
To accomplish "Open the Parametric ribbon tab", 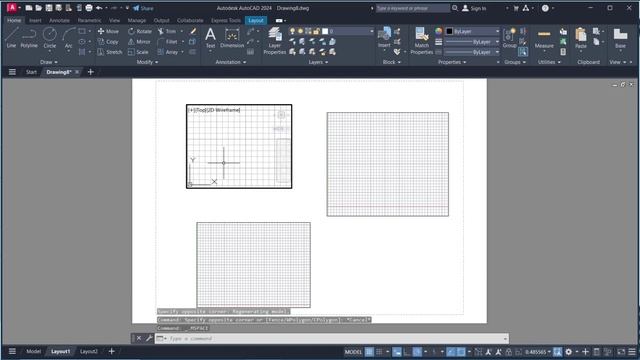I will click(89, 20).
